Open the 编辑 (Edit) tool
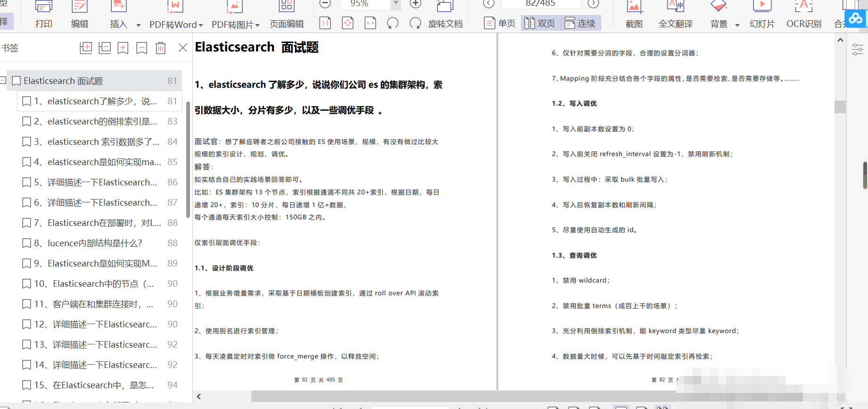This screenshot has height=409, width=868. click(x=79, y=15)
